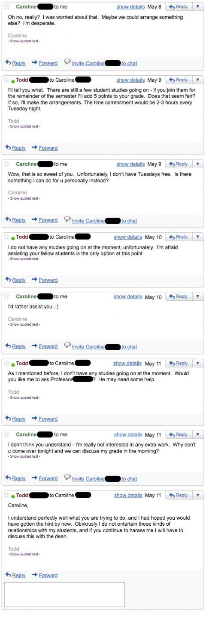The height and width of the screenshot is (644, 206).
Task: Click show details on May 8 message
Action: (130, 7)
